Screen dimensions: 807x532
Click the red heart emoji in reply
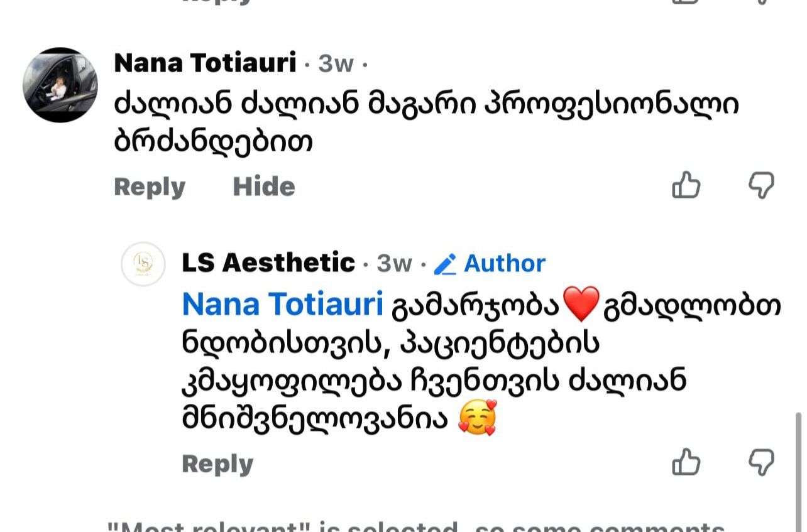(581, 305)
